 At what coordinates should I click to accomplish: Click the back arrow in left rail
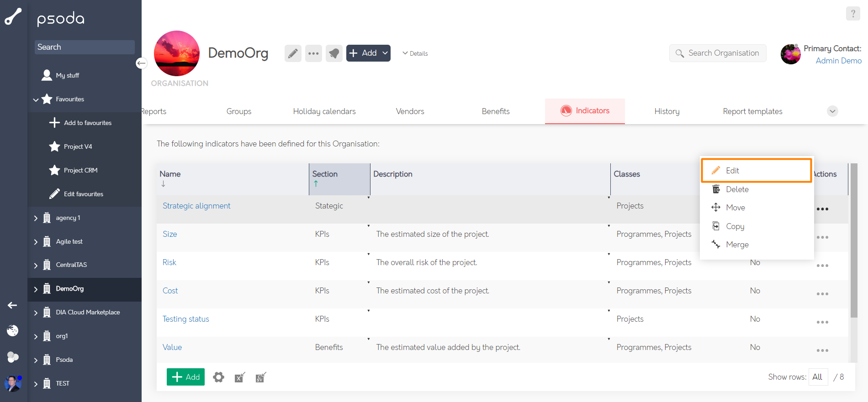pos(12,305)
